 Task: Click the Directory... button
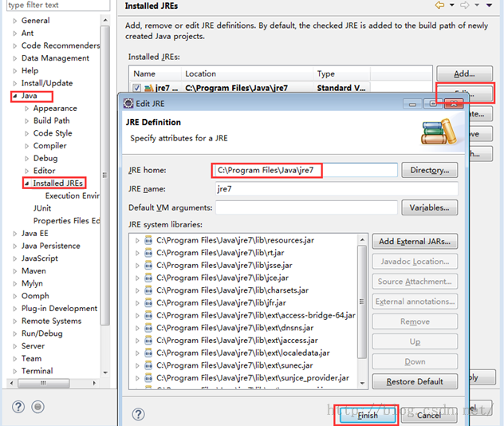[429, 170]
